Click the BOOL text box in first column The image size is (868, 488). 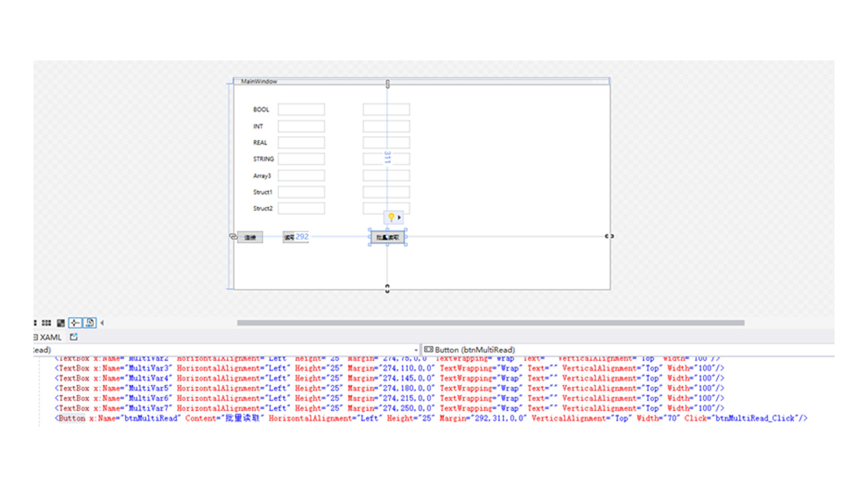click(x=301, y=109)
